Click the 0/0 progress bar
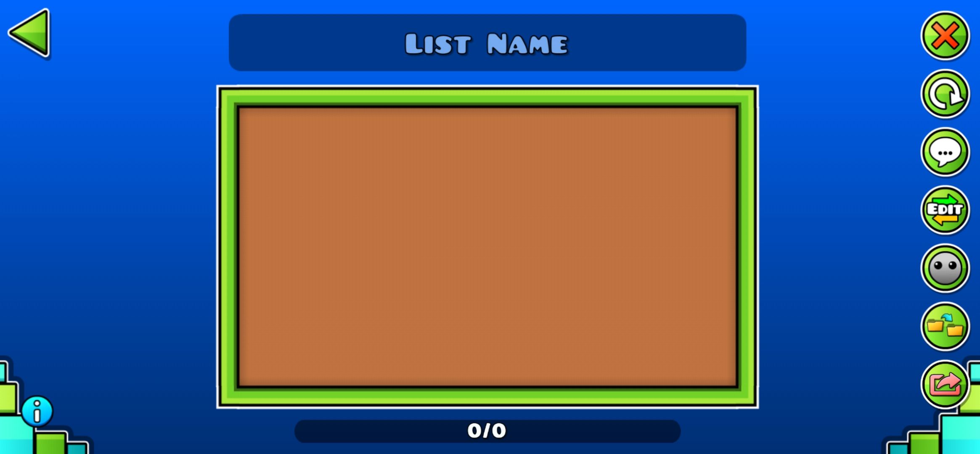Screen dimensions: 980x454 click(490, 431)
